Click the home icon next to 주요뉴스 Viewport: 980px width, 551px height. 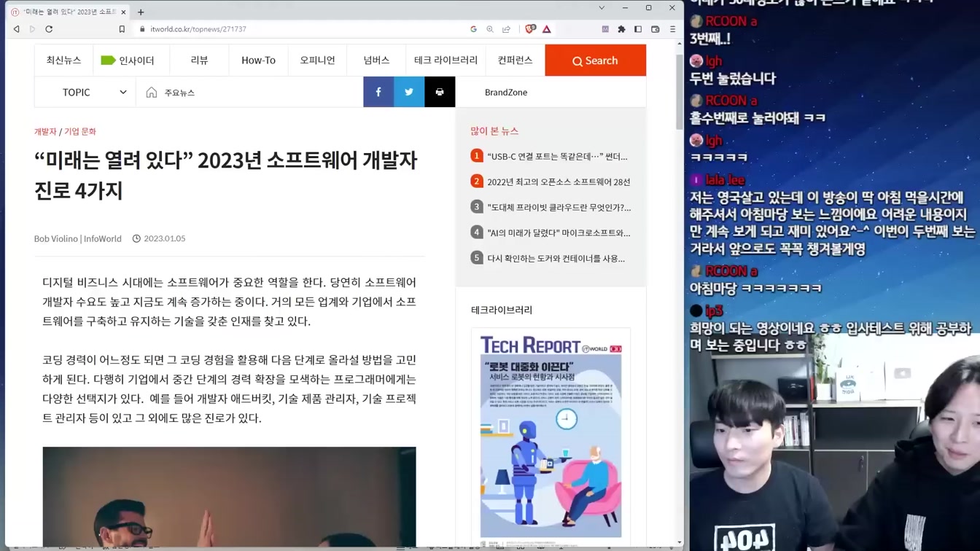coord(151,93)
